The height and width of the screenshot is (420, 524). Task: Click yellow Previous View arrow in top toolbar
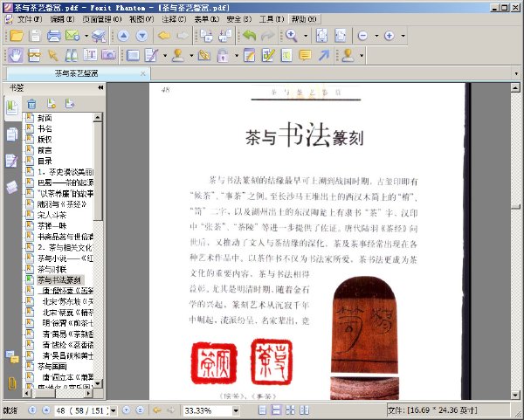pos(164,36)
